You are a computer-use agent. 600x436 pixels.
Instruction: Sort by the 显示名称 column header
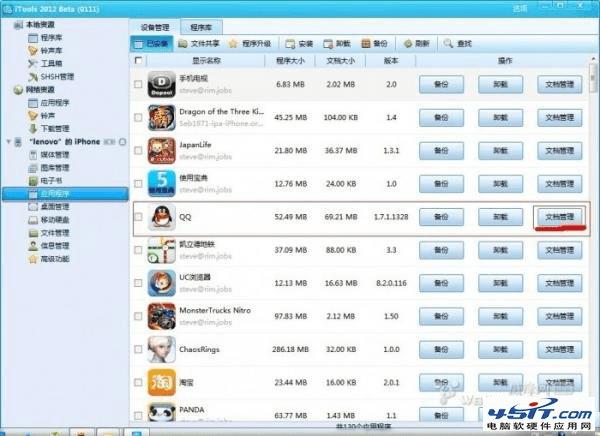[206, 60]
